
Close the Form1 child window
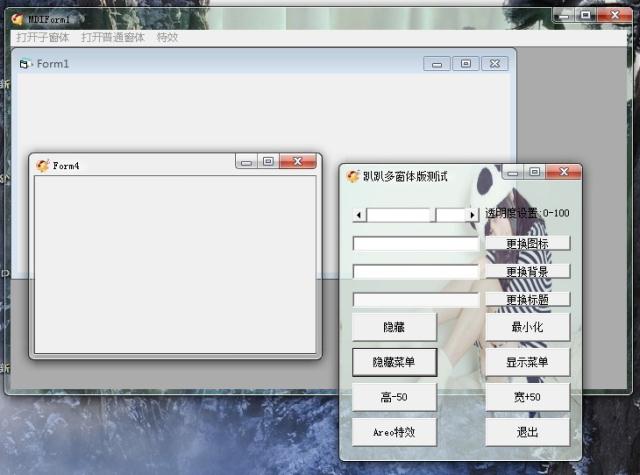click(495, 64)
